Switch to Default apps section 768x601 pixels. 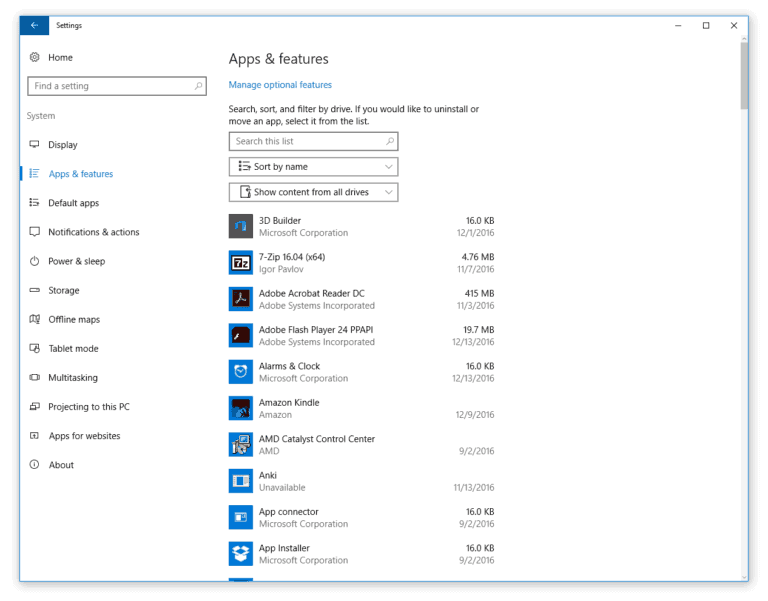73,203
